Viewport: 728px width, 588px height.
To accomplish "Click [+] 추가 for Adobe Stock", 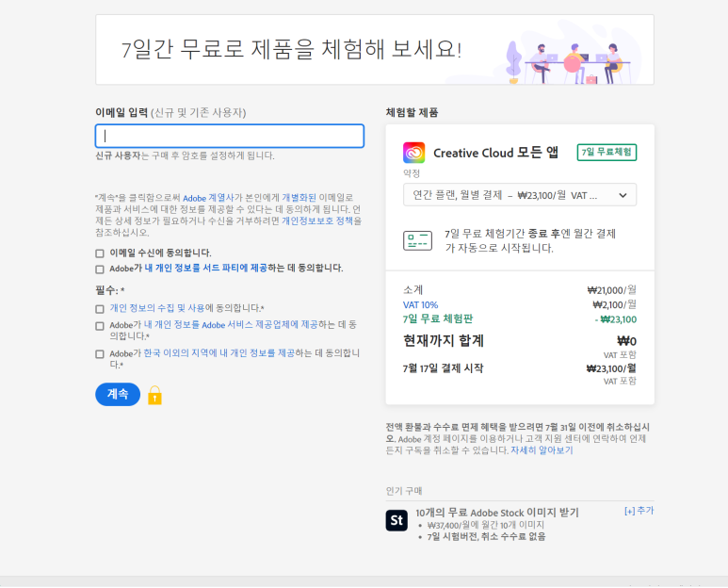I will 639,511.
